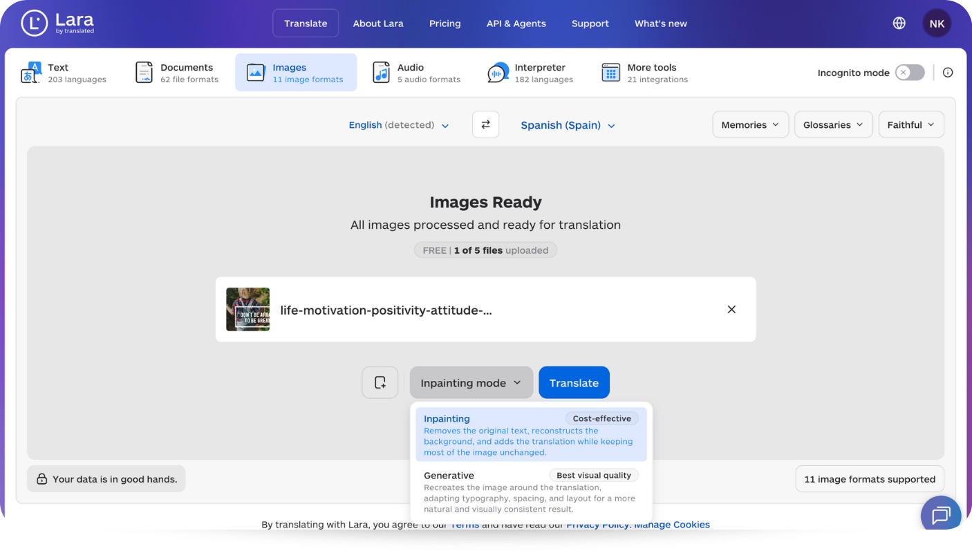Screen dimensions: 972x560
Task: Expand the Memories dropdown
Action: [750, 124]
